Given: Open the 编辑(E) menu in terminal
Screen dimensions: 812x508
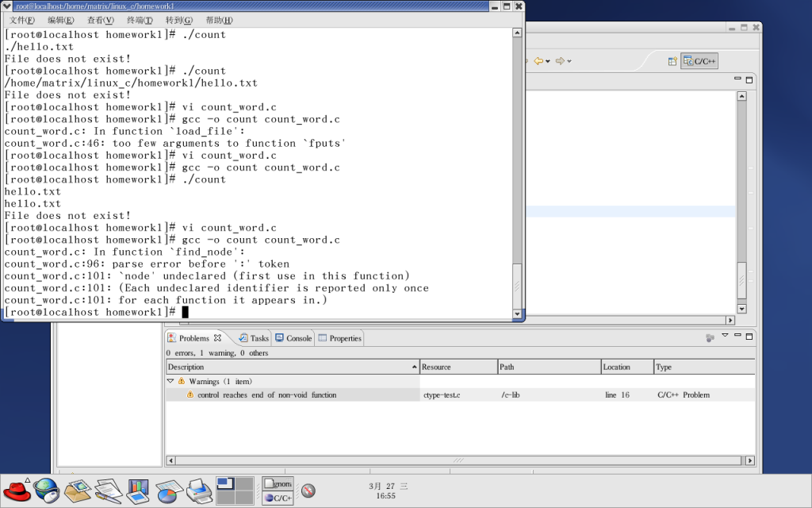Looking at the screenshot, I should (x=60, y=20).
